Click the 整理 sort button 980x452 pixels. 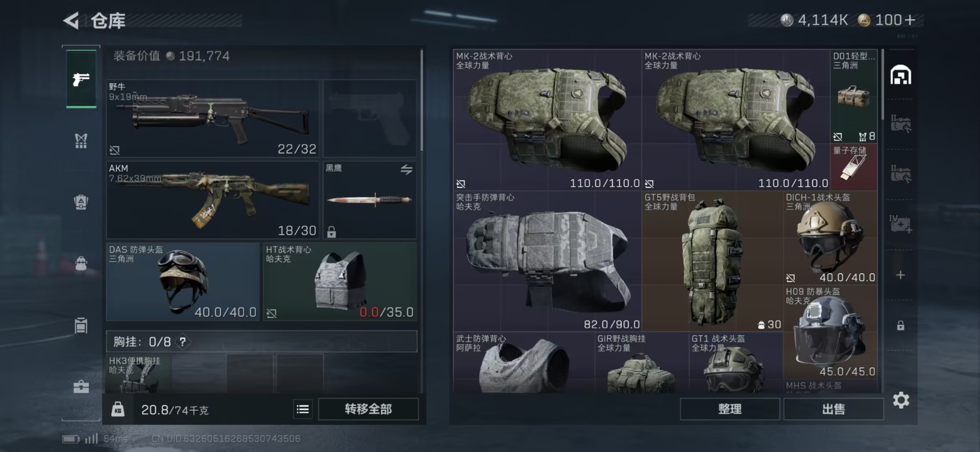click(x=730, y=409)
